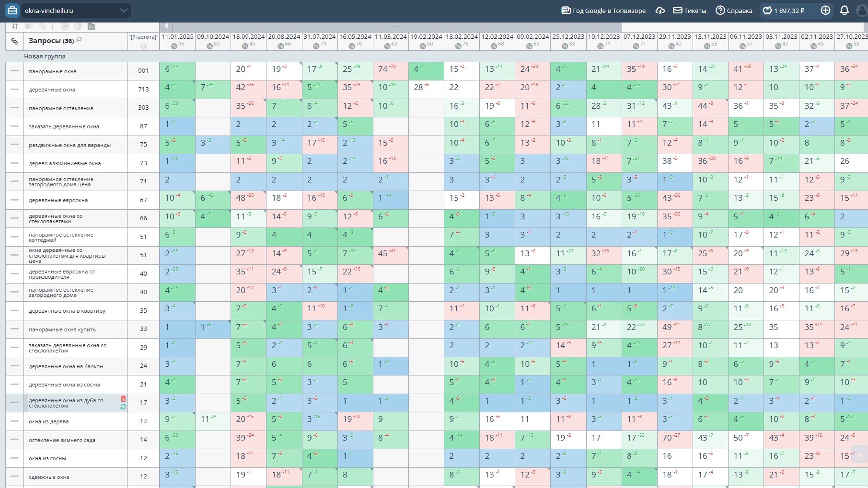Click query "панорамные окна купить"

click(x=62, y=329)
